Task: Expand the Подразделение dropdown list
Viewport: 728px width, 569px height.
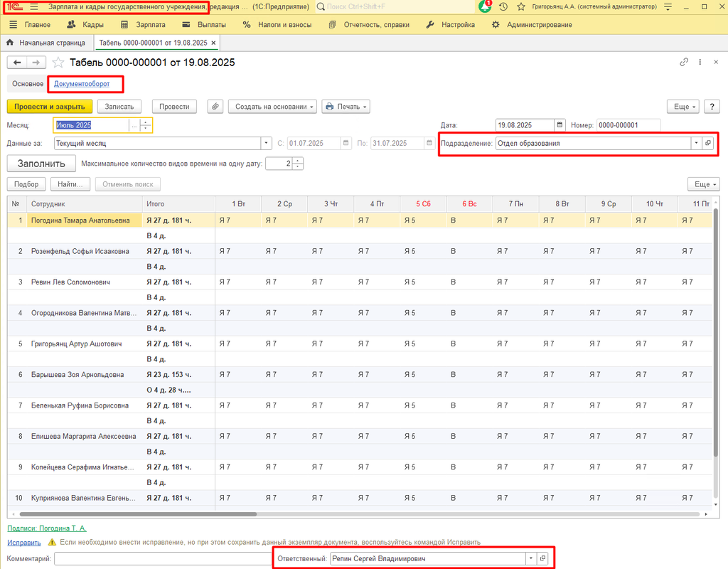Action: click(695, 143)
